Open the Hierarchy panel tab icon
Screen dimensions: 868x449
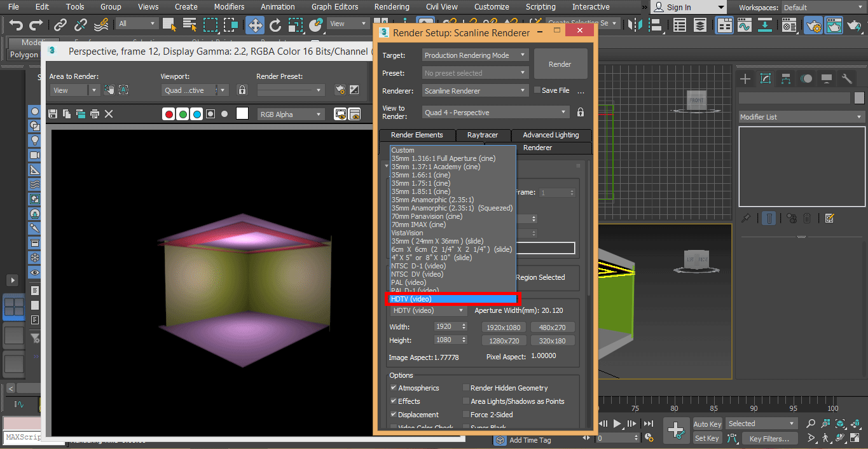[x=786, y=79]
